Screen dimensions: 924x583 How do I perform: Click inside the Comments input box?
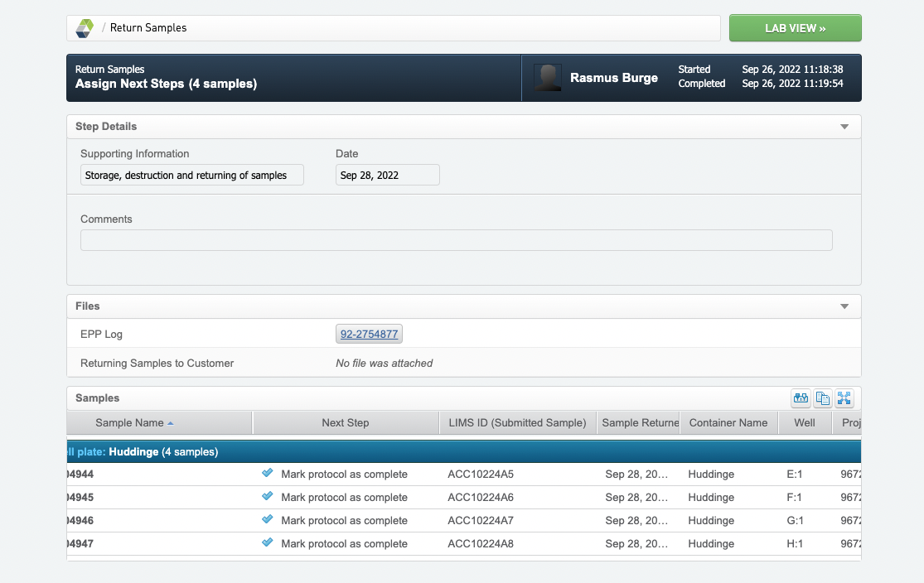pos(456,239)
